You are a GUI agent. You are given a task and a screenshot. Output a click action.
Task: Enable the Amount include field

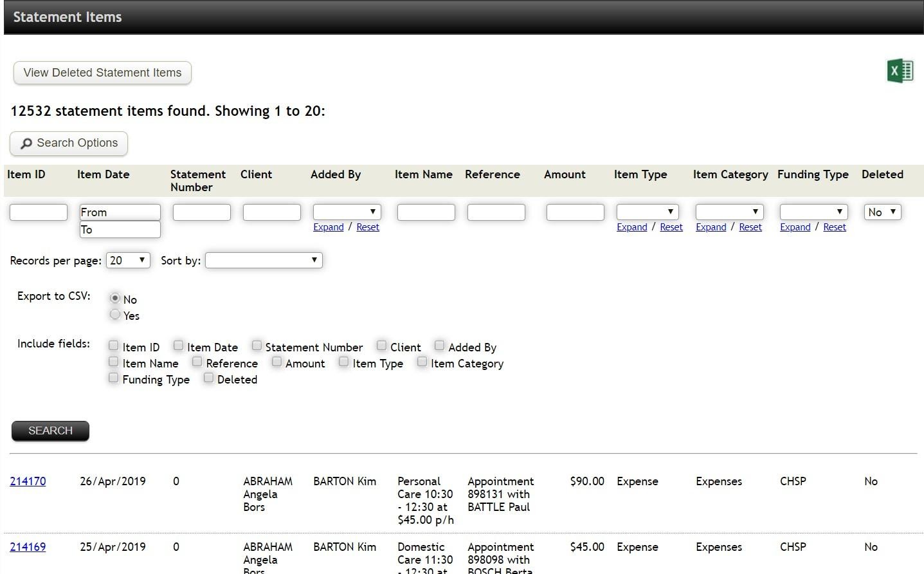click(276, 362)
